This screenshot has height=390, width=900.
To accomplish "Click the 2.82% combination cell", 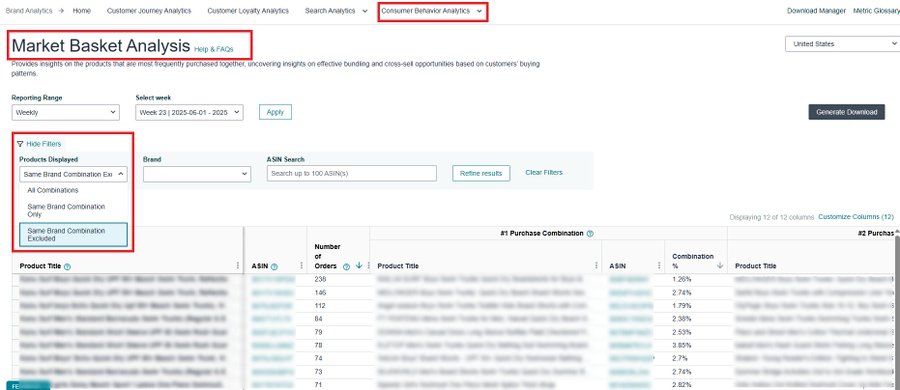I will tap(681, 385).
